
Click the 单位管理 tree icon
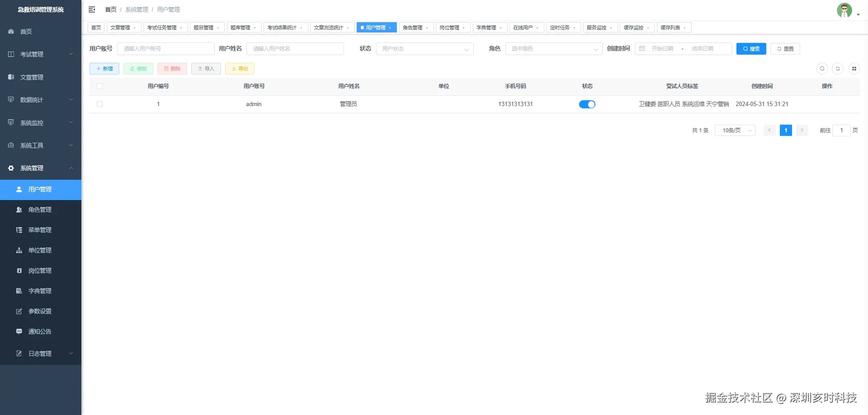(19, 250)
